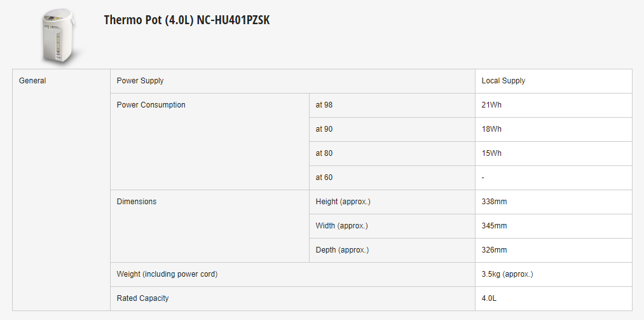Image resolution: width=644 pixels, height=320 pixels.
Task: Click the Height (approx.) label
Action: [x=343, y=202]
